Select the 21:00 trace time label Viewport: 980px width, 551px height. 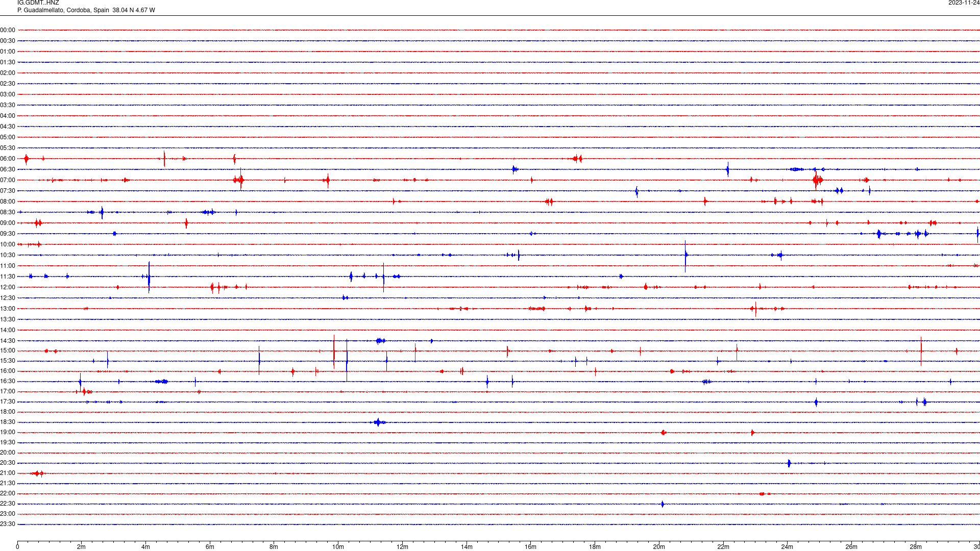[x=8, y=473]
